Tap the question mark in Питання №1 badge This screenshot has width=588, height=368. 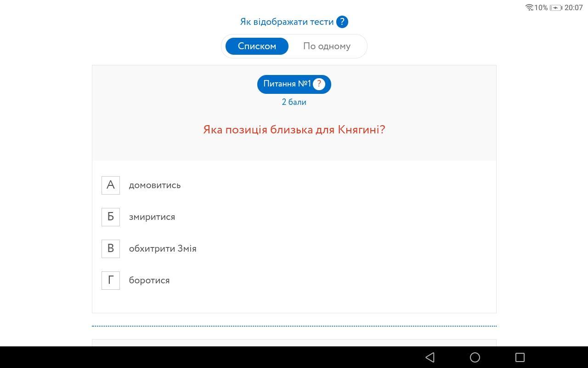tap(319, 84)
